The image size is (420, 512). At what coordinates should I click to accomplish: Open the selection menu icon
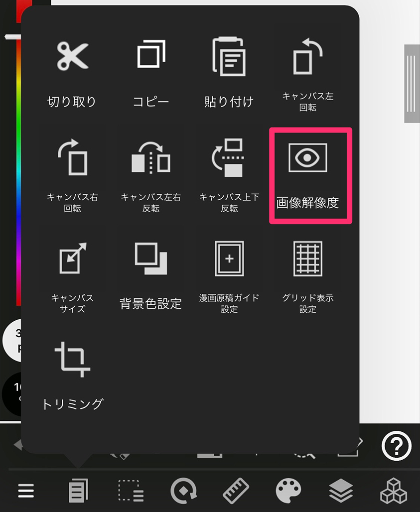tap(131, 491)
